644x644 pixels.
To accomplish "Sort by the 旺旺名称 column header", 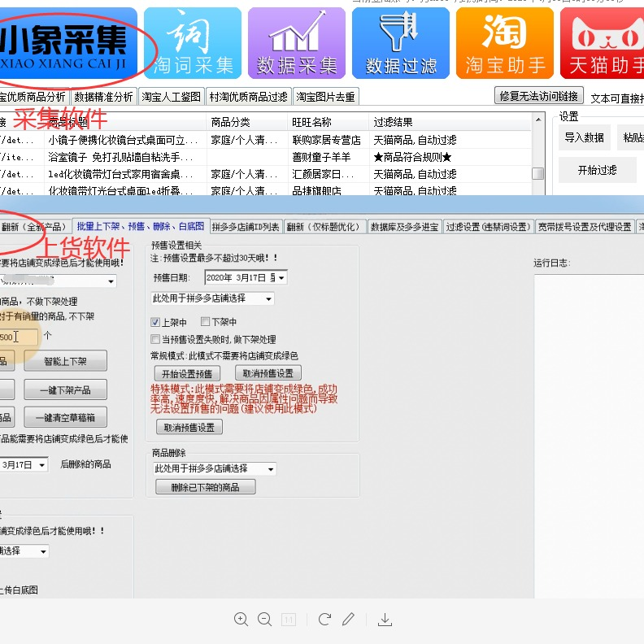I will click(328, 122).
